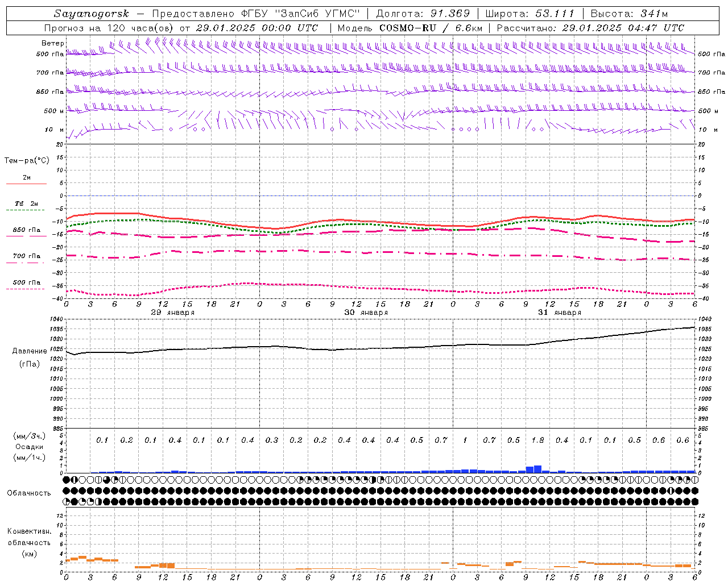Click the Sayanogorsk station title
The width and height of the screenshot is (728, 582).
click(92, 14)
